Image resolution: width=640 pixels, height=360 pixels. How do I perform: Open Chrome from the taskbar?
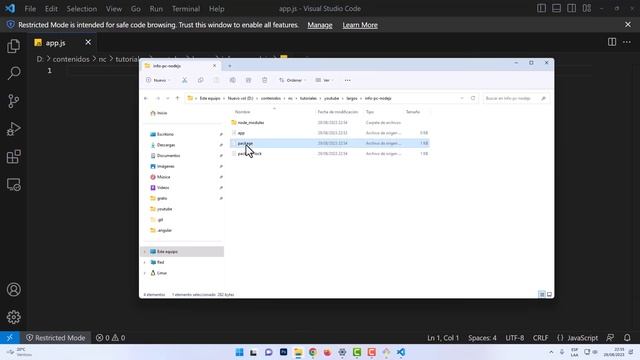(x=313, y=352)
